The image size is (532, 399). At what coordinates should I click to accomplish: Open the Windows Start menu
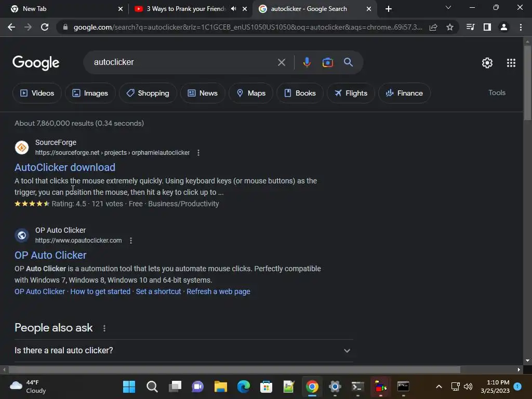coord(129,387)
